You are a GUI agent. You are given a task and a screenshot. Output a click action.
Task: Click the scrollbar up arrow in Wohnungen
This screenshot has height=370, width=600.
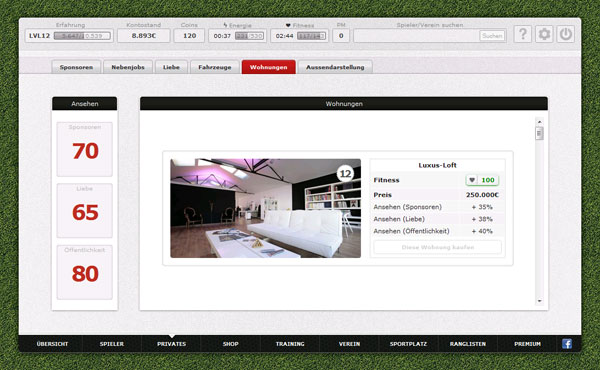(x=540, y=122)
